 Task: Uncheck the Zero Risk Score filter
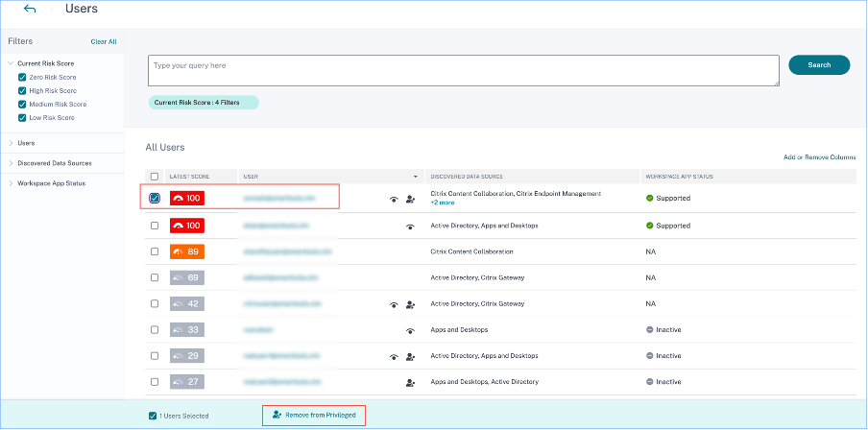22,77
